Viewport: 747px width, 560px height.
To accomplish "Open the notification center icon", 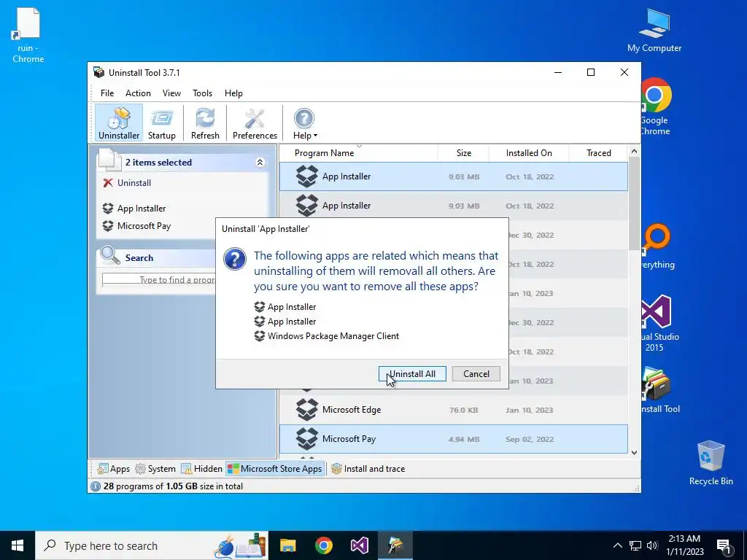I will coord(724,545).
